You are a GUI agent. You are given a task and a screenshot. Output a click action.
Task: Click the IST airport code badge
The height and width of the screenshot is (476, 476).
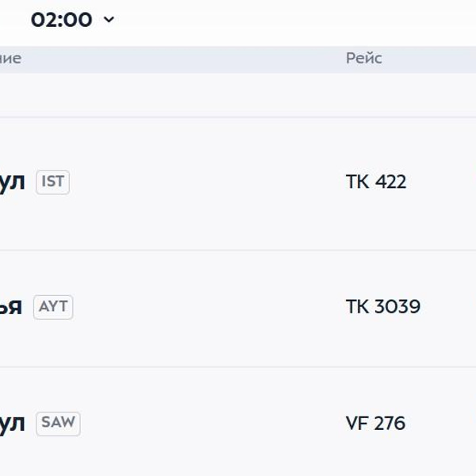[52, 182]
